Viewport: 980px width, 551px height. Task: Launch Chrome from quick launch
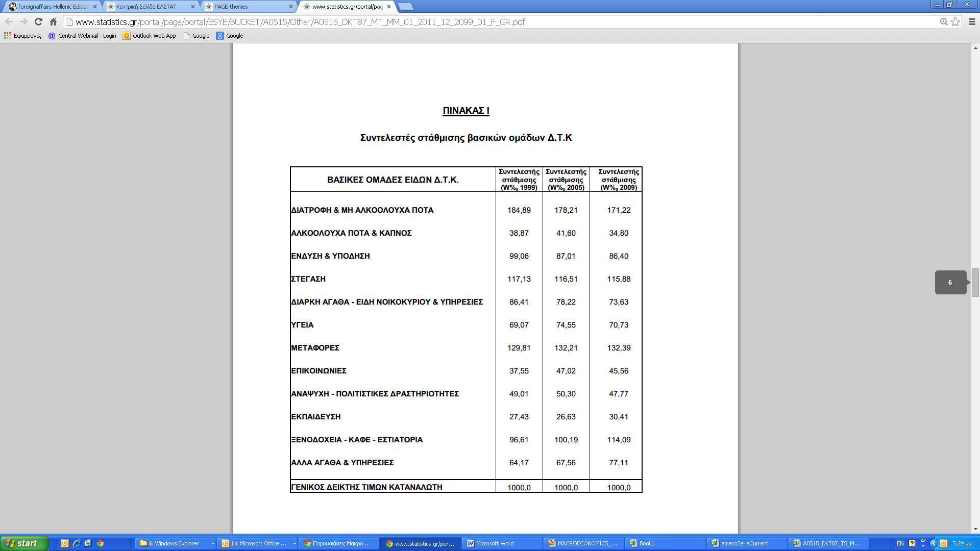coord(101,543)
